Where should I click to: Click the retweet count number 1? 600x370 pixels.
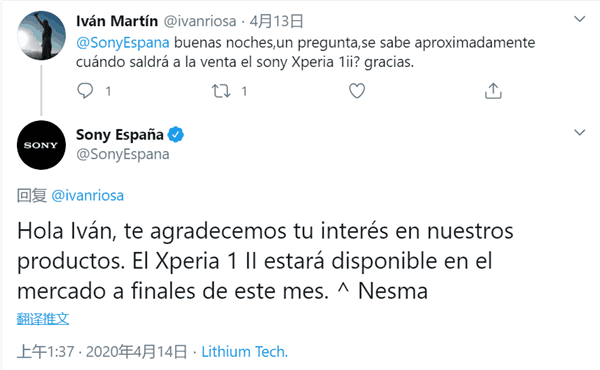pyautogui.click(x=244, y=91)
